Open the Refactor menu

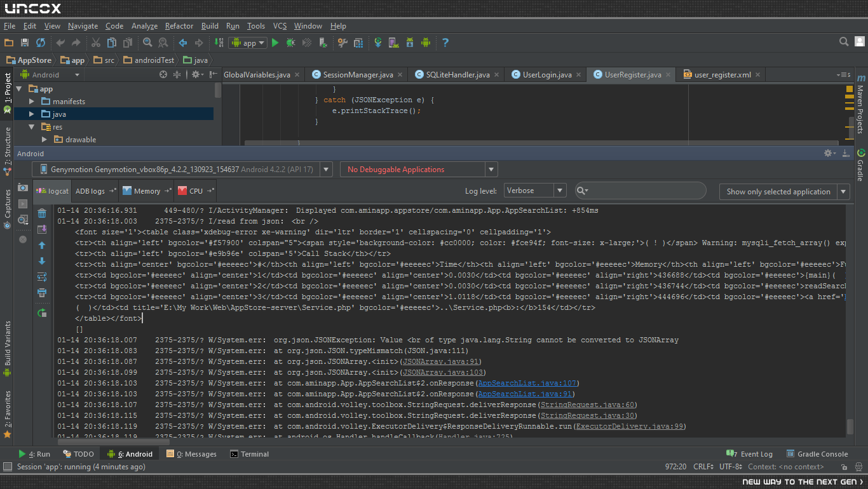pos(179,26)
